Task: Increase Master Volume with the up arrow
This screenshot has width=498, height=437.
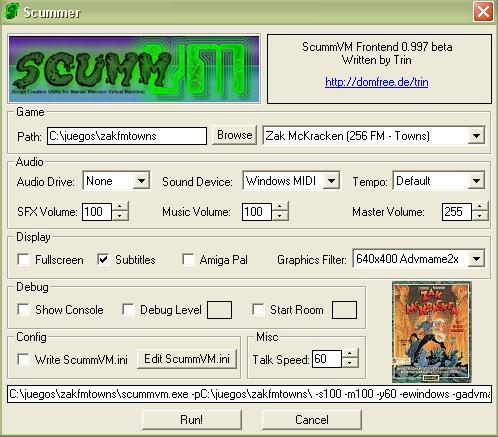Action: click(479, 207)
